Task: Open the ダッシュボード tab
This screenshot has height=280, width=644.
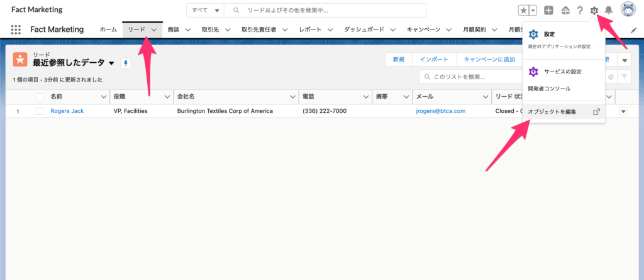Action: click(x=364, y=30)
